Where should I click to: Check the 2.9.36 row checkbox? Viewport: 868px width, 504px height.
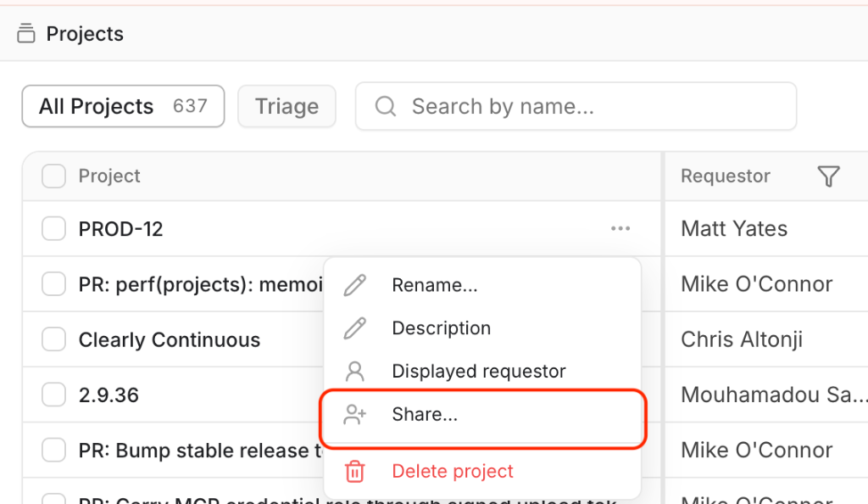point(53,395)
